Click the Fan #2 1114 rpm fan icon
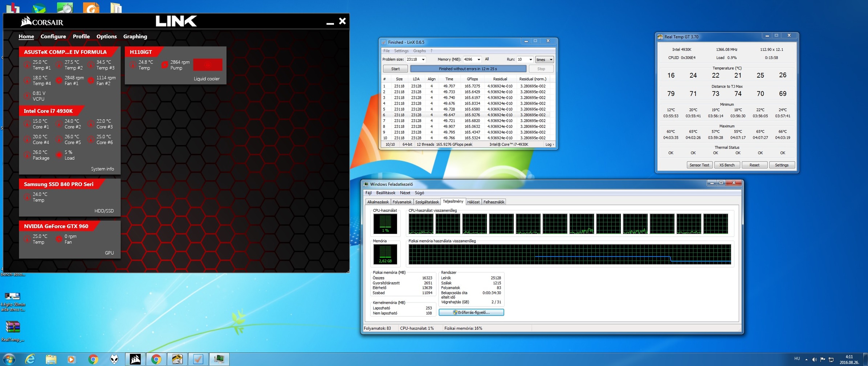This screenshot has width=868, height=366. tap(91, 81)
